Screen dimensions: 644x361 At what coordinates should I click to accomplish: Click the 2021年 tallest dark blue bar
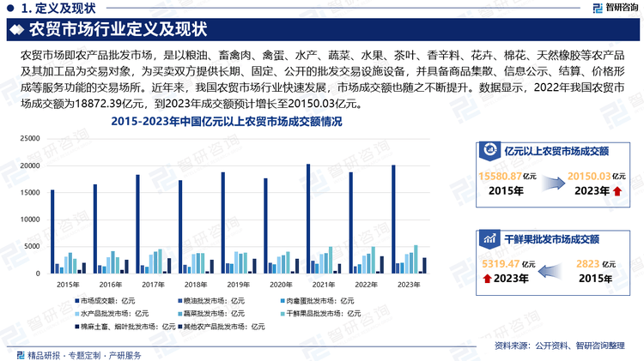point(308,219)
